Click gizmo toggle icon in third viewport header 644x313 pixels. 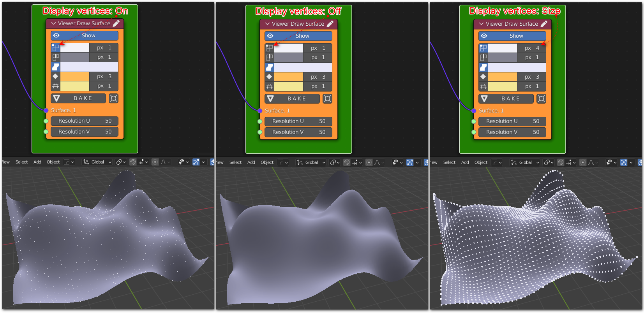[x=624, y=162]
